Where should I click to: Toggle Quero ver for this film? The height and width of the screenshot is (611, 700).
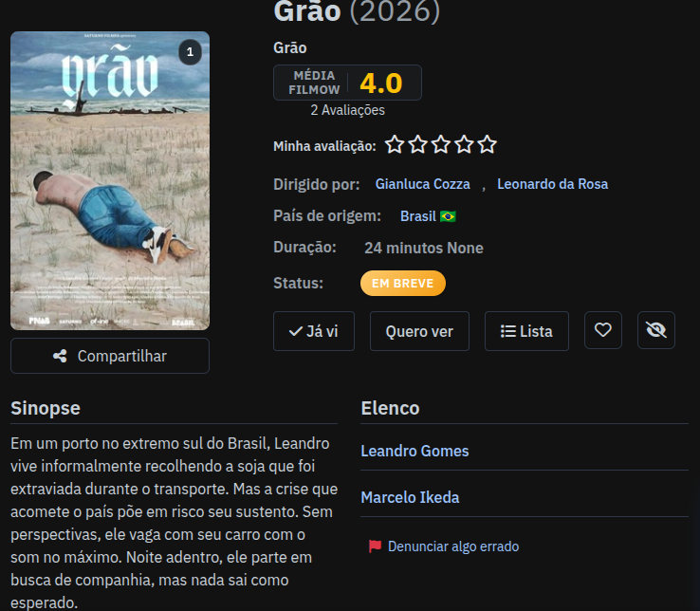(419, 331)
